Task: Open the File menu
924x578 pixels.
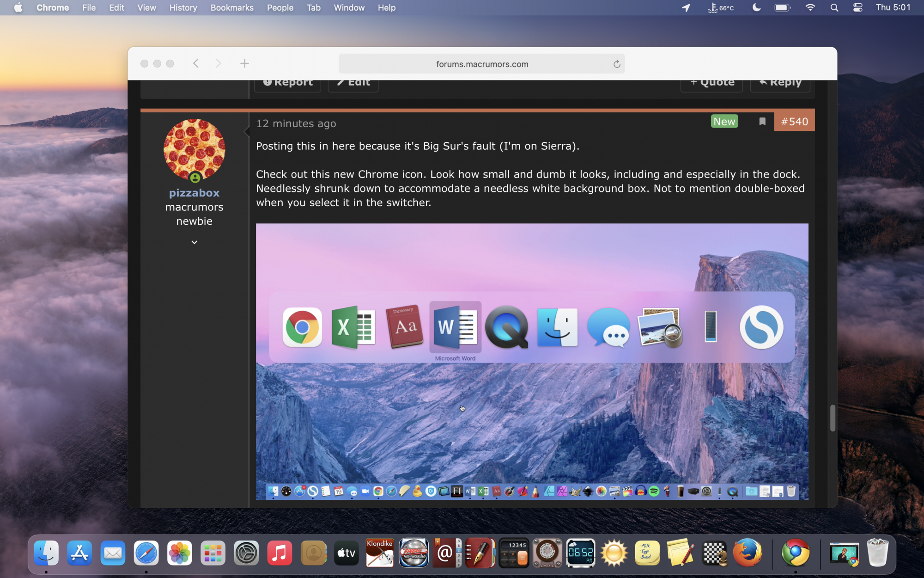Action: 89,7
